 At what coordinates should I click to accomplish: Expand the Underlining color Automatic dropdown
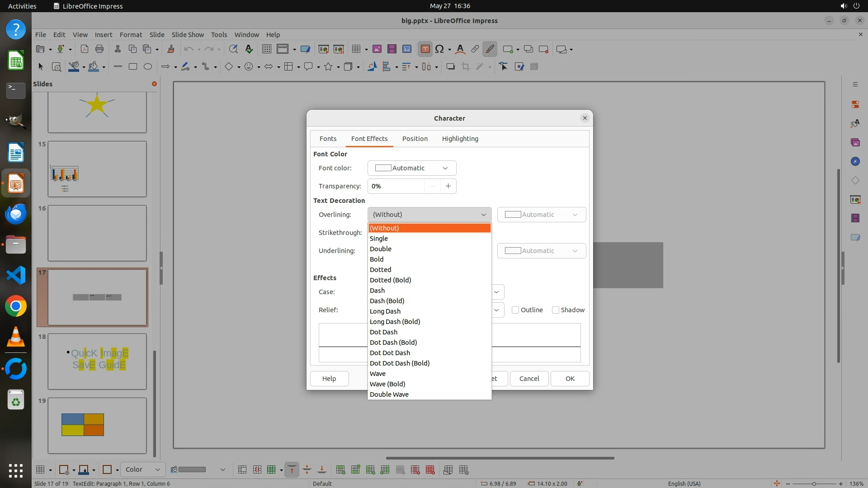(x=541, y=251)
